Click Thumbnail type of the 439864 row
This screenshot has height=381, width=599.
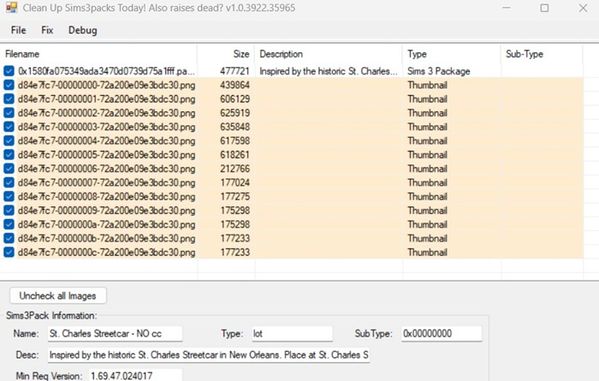point(427,85)
